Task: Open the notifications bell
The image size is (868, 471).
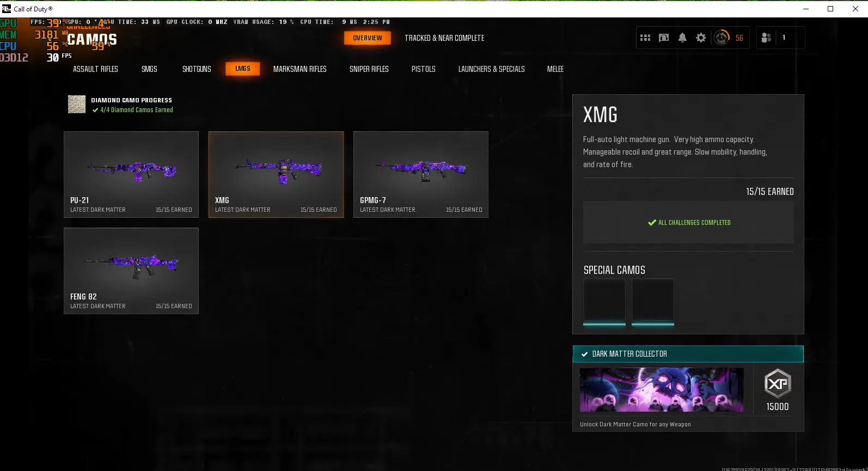Action: point(682,38)
